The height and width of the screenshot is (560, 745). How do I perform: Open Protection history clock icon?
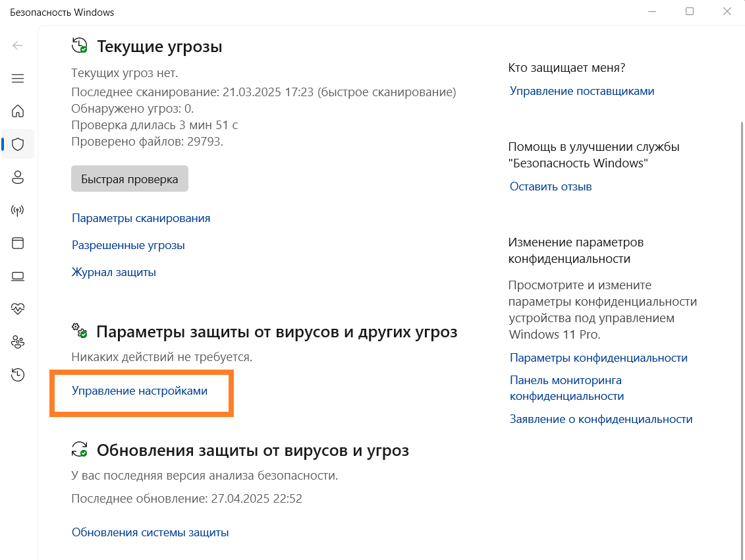tap(18, 375)
